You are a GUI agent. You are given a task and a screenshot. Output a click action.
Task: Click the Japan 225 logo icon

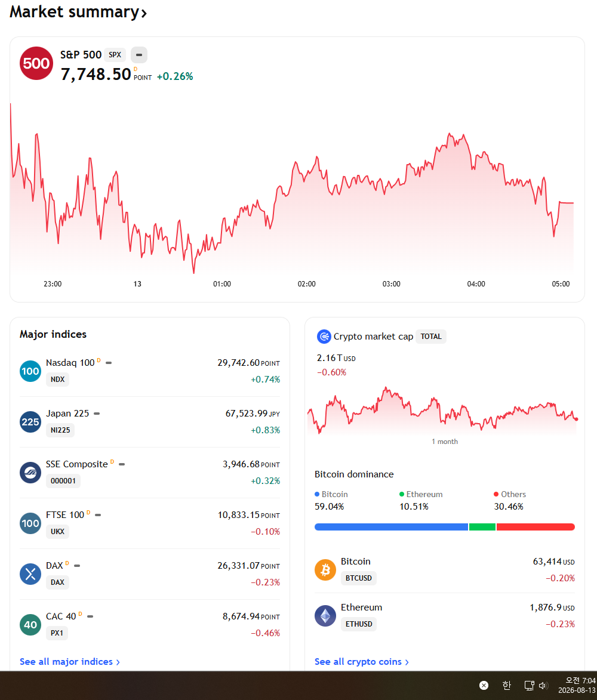[30, 422]
